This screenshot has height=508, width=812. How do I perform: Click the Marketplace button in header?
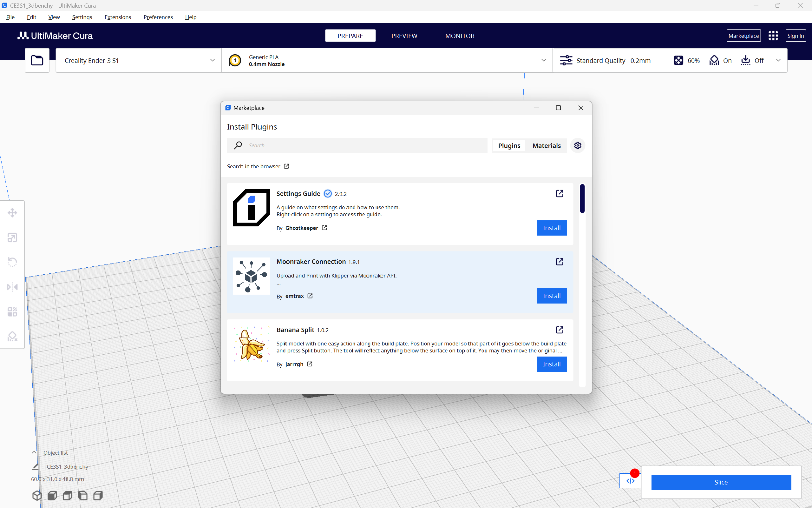coord(743,36)
